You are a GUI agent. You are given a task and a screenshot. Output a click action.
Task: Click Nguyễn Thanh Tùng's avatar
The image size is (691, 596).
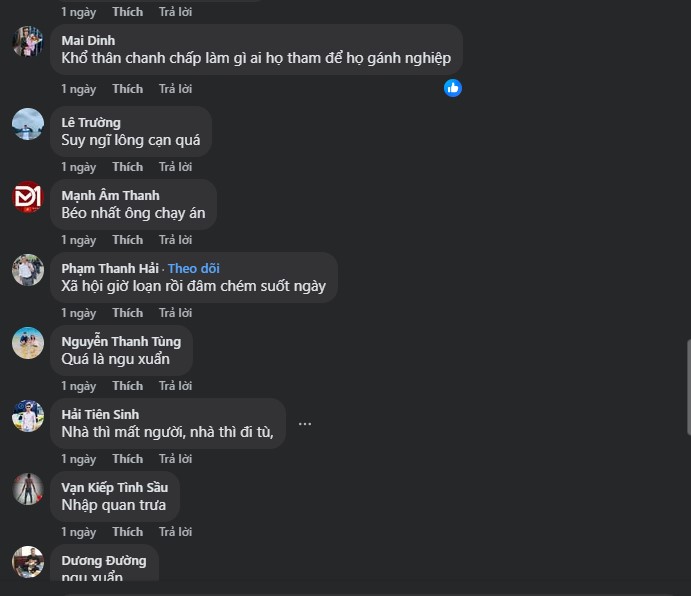click(28, 343)
